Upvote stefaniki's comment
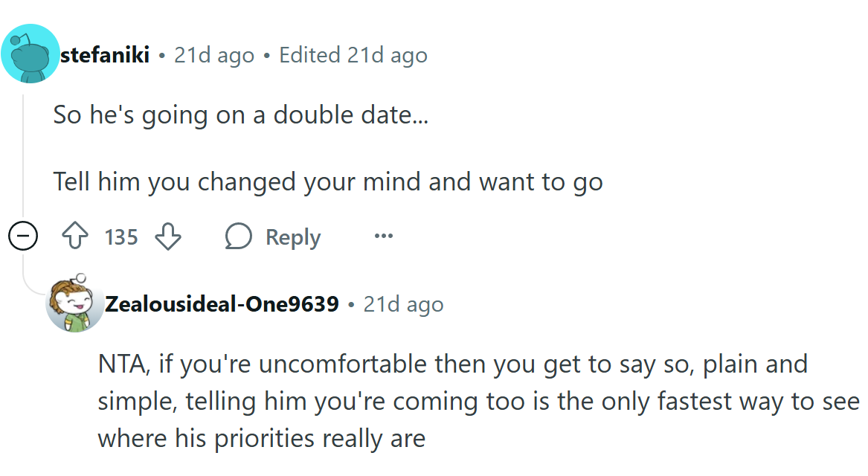 (x=74, y=236)
